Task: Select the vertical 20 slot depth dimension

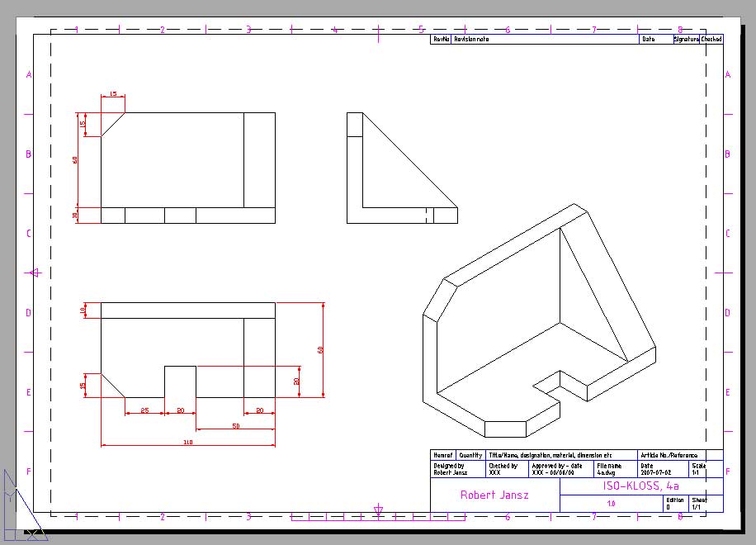Action: [296, 381]
